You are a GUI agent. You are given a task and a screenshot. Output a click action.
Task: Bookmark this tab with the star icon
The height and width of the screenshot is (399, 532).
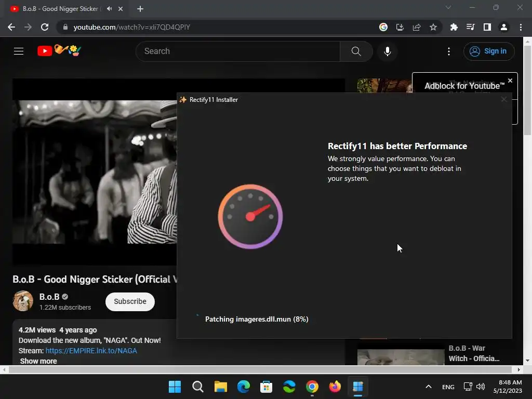tap(433, 27)
